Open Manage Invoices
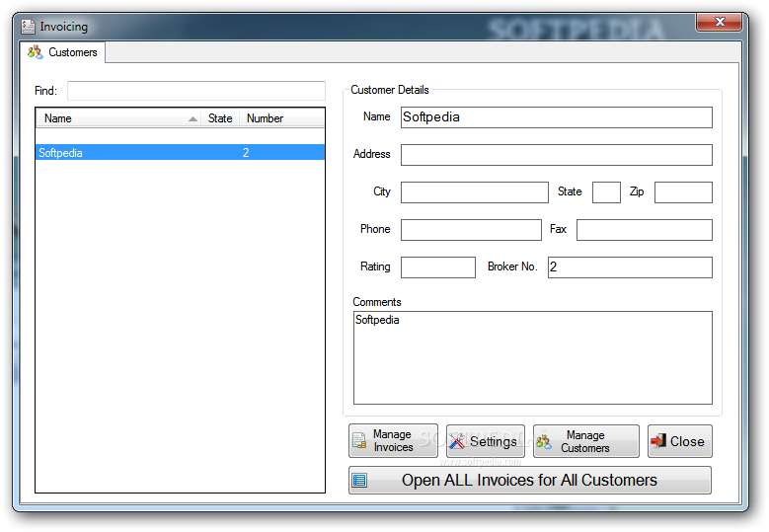Screen dimensions: 769x532 [393, 441]
